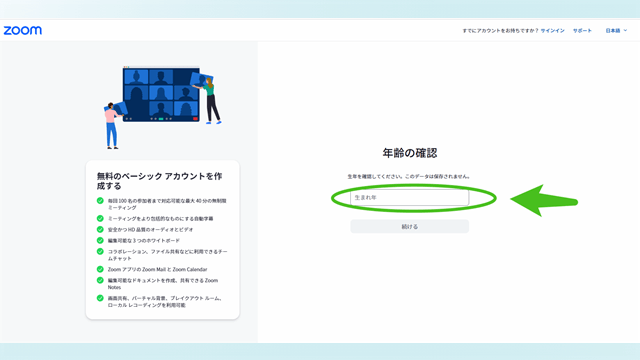Click the 自動字幕 feature text line
The width and height of the screenshot is (640, 360).
(160, 219)
